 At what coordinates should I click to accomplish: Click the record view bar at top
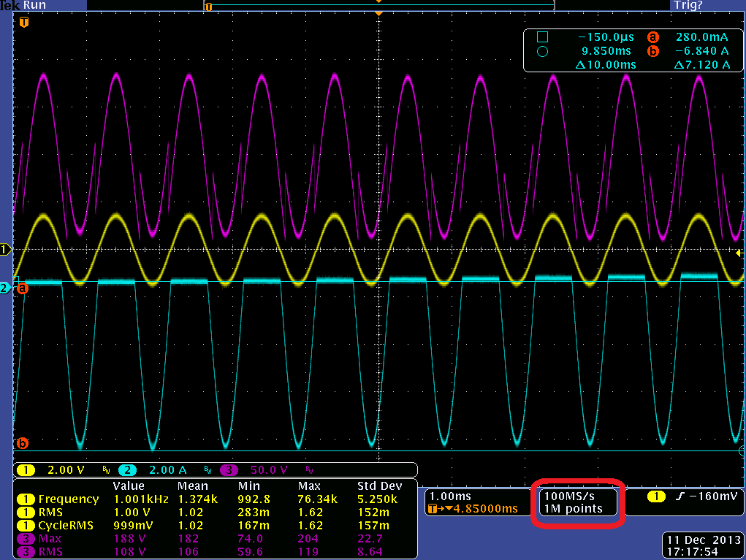point(379,6)
